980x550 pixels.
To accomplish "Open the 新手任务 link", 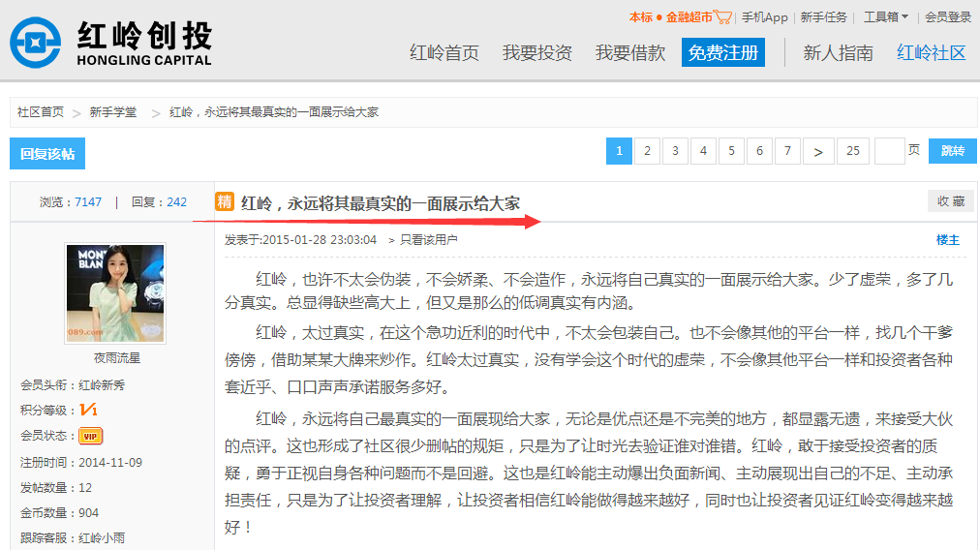I will point(824,17).
